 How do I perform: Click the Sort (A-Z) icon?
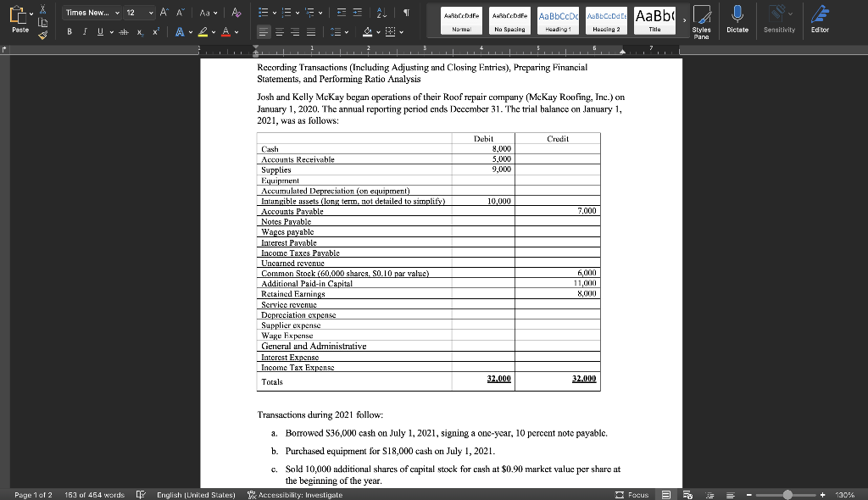click(x=382, y=12)
